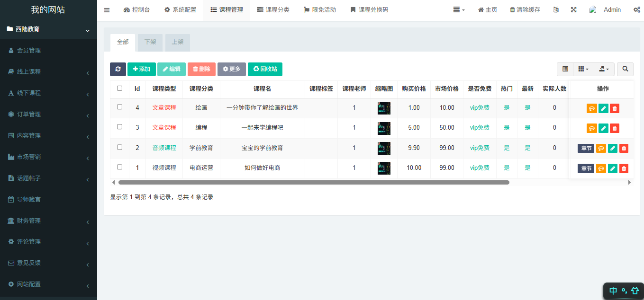Open the 章节 button for 宝宝的学前教育

(585, 148)
